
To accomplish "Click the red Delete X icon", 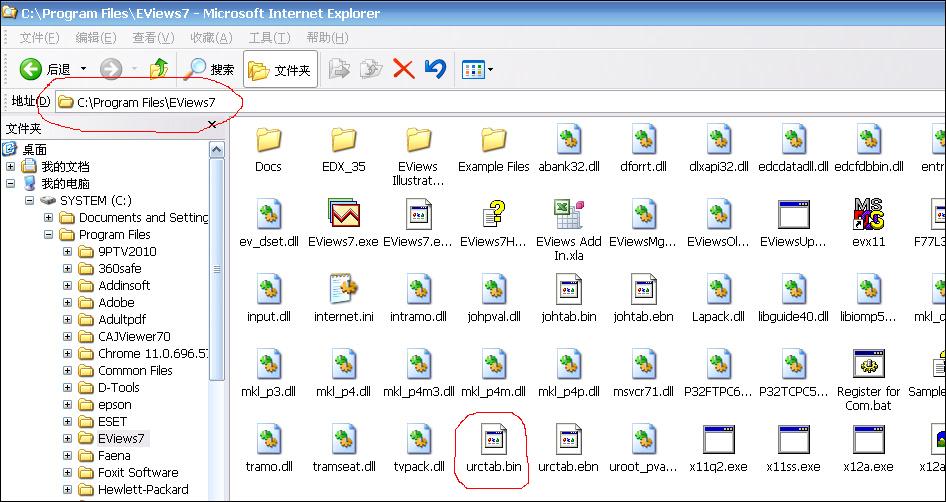I will click(403, 69).
